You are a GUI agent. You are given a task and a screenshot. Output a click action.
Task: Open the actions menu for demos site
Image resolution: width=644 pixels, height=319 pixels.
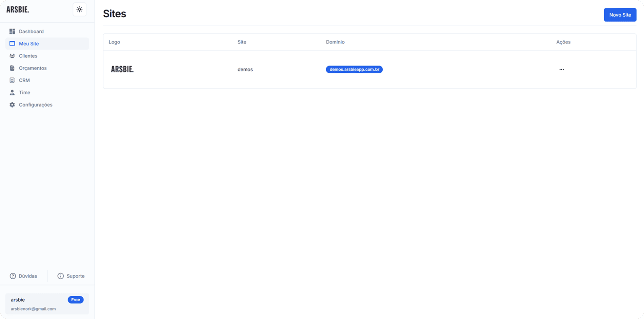[x=561, y=70]
